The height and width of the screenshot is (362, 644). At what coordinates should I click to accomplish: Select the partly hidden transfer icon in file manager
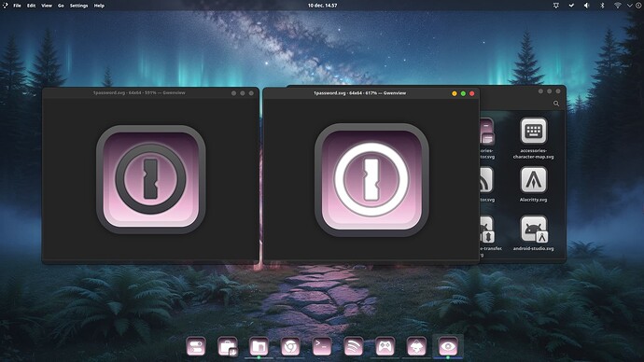point(486,230)
